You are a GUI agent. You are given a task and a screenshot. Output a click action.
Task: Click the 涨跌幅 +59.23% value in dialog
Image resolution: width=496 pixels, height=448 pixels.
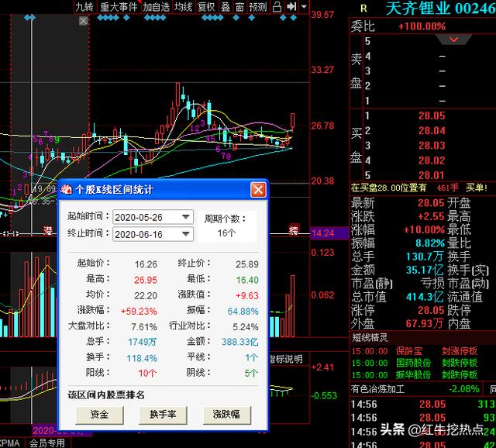coord(139,312)
